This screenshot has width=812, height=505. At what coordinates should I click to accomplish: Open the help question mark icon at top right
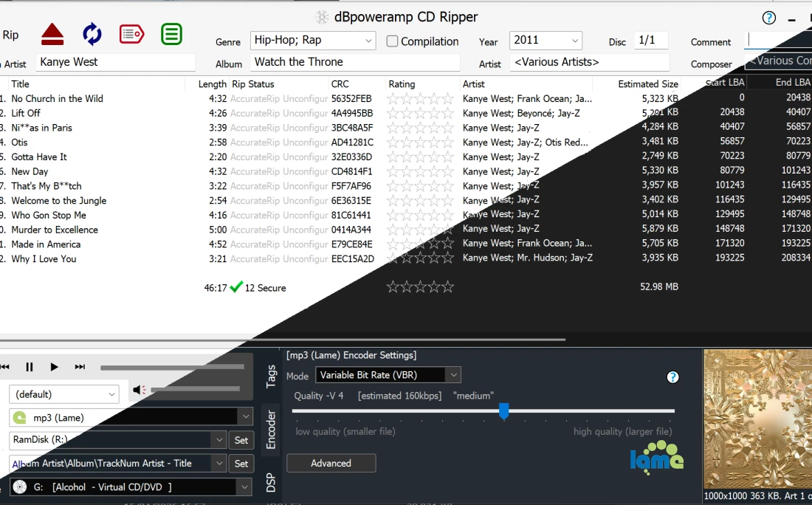(769, 18)
